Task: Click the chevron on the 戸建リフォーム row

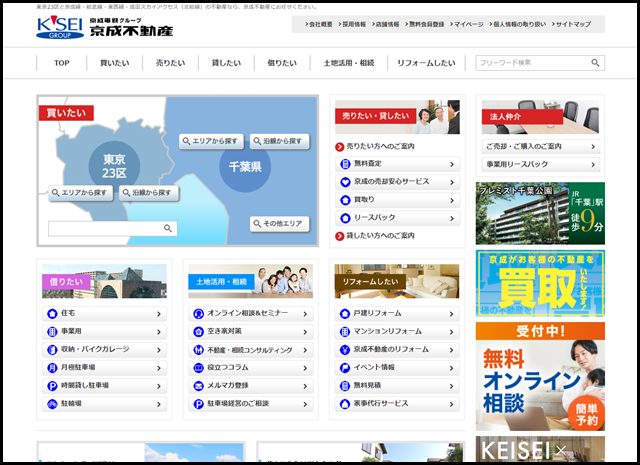Action: pyautogui.click(x=451, y=314)
